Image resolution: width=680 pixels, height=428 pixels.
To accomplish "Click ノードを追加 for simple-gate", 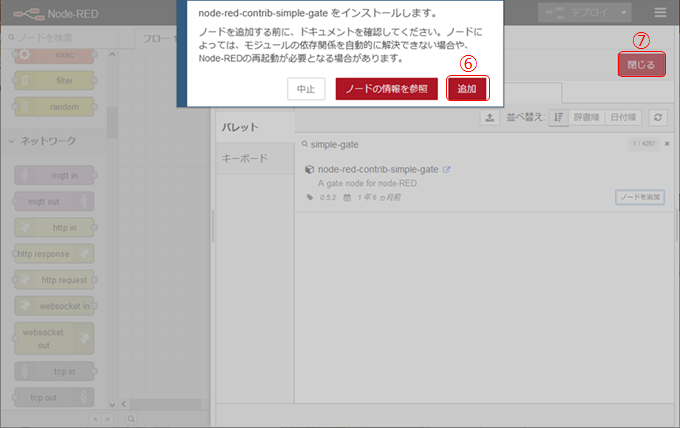I will click(639, 197).
